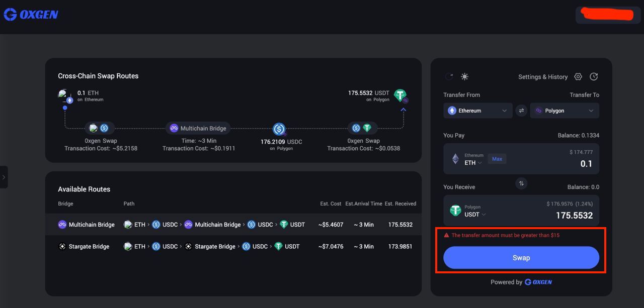Click the You Receive amount 175.5532
The image size is (644, 308).
coord(574,215)
